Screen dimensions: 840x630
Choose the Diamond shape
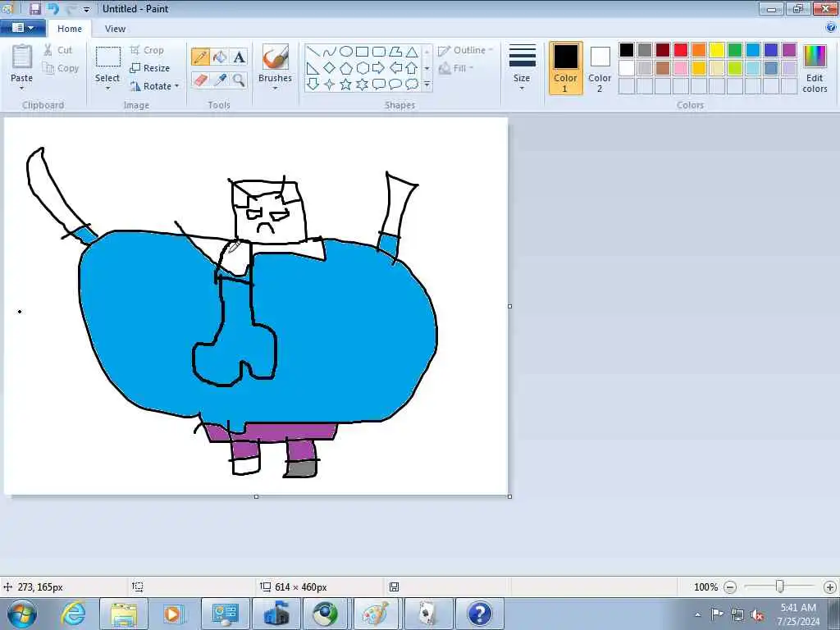pyautogui.click(x=330, y=68)
